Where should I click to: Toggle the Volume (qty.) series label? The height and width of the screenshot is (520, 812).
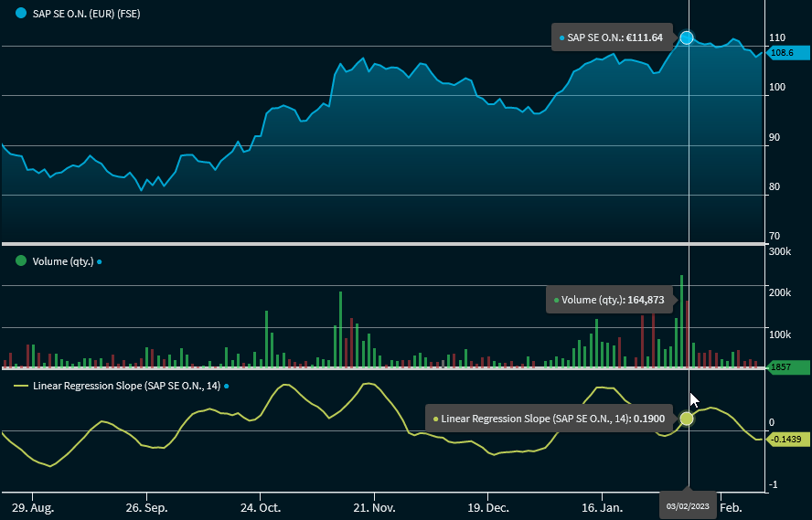[62, 261]
